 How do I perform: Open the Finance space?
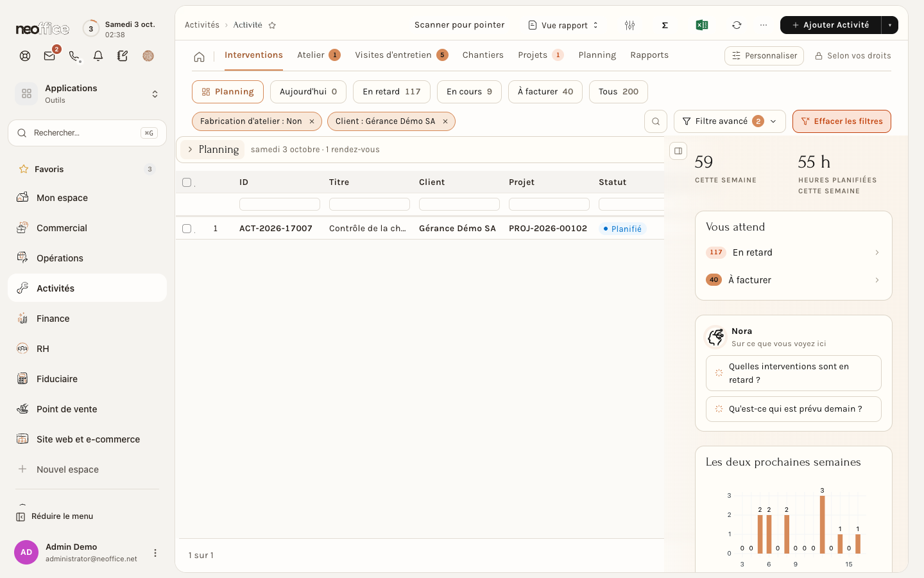[87, 319]
